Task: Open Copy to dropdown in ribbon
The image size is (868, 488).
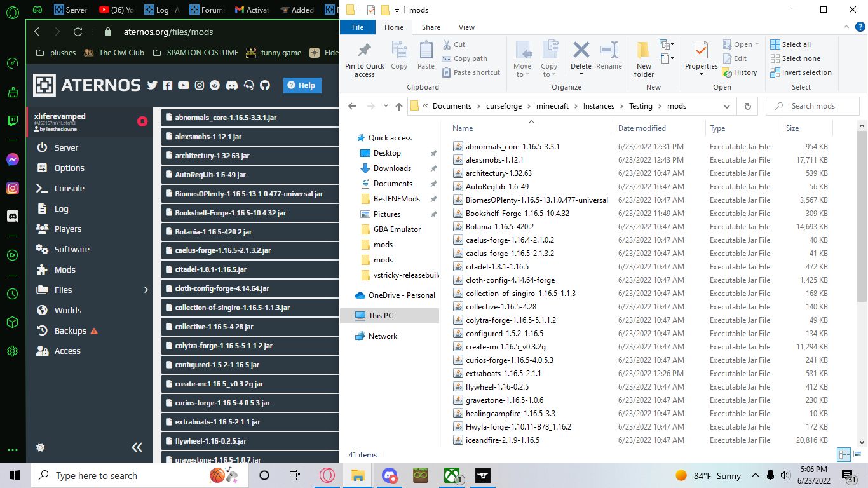Action: 549,60
